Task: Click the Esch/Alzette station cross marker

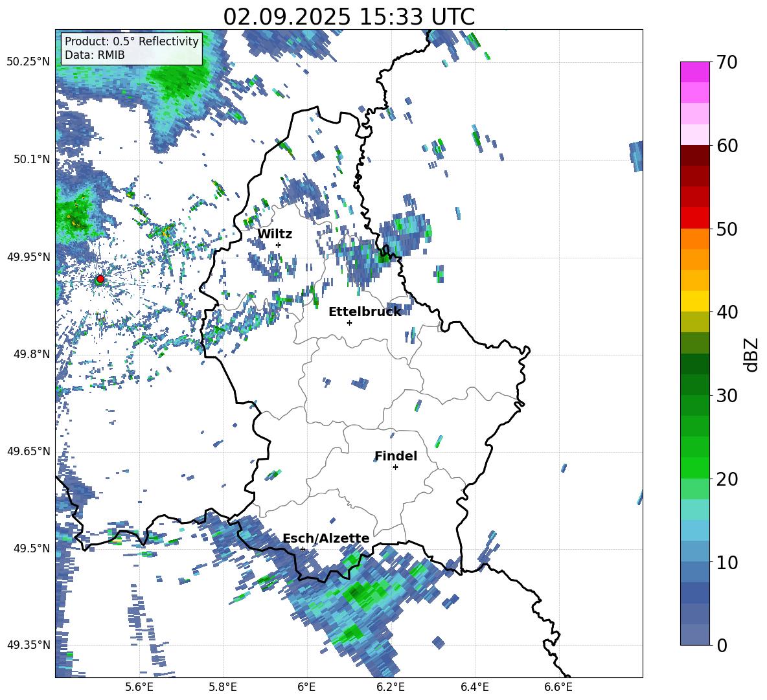Action: [303, 549]
